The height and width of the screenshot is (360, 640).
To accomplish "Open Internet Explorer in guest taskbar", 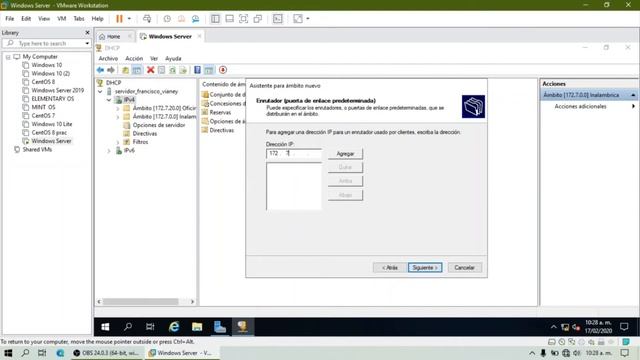I will click(174, 327).
